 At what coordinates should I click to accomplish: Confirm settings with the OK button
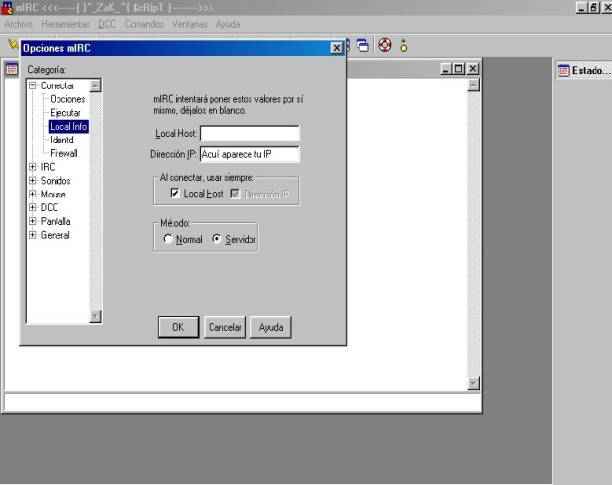178,327
